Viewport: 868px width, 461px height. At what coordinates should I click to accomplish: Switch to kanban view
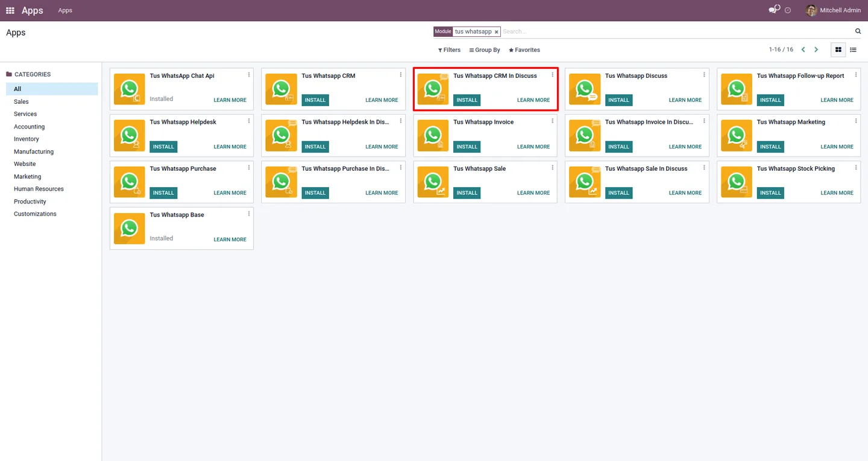(838, 49)
